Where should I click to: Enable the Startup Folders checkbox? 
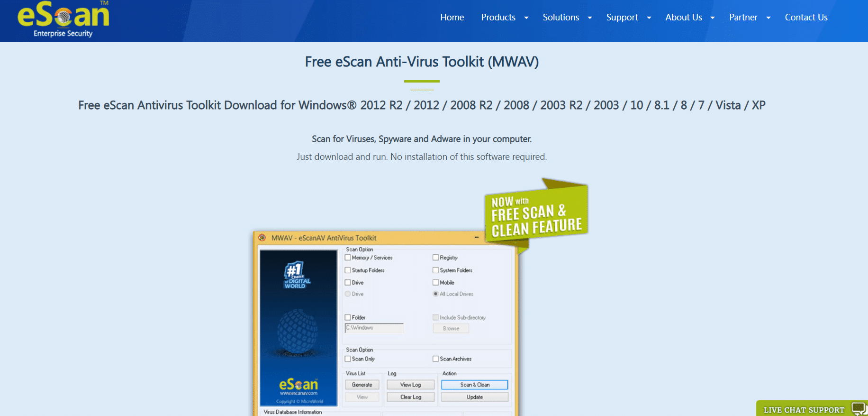[x=348, y=270]
